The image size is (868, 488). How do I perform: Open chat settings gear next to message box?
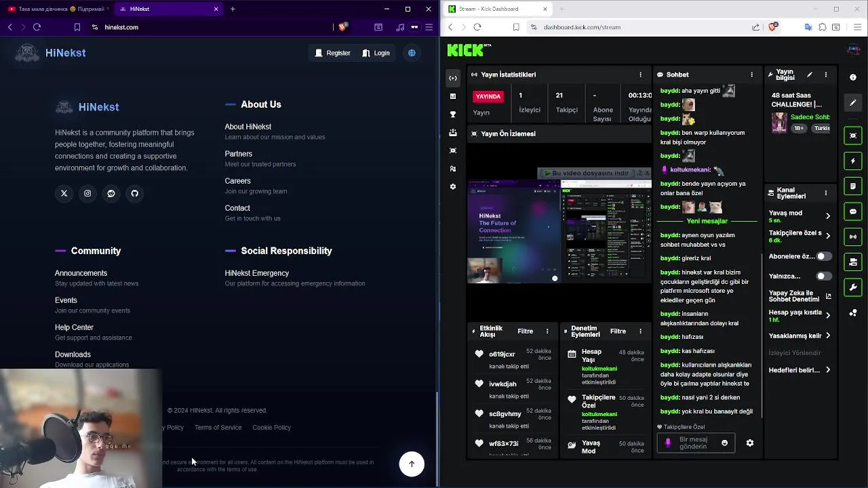(749, 443)
